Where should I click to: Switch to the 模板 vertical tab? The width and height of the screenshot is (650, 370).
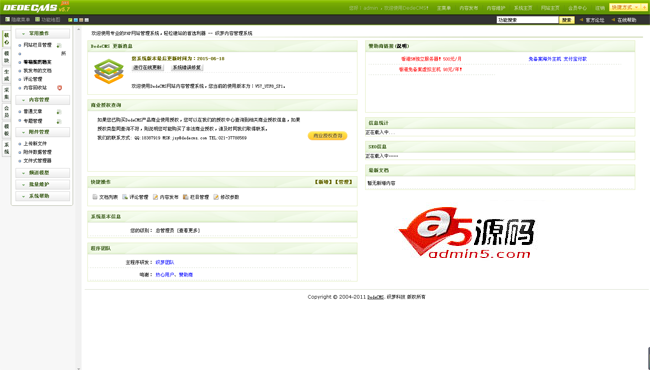6,130
